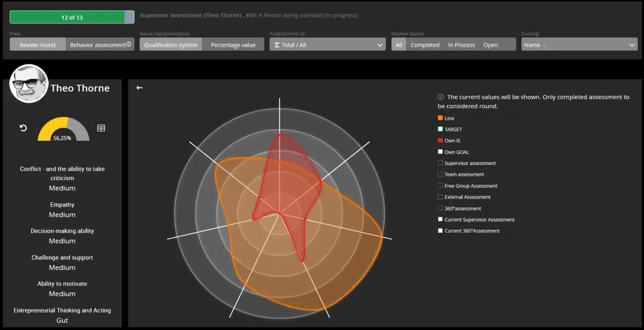
Task: Switch to the Review round view
Action: pos(37,44)
